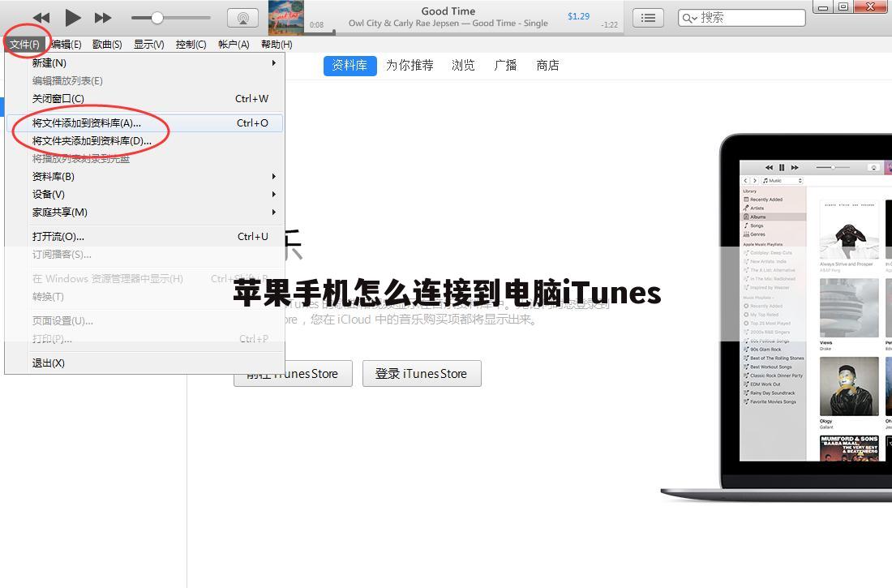
Task: Switch to the 广播 tab
Action: tap(505, 66)
